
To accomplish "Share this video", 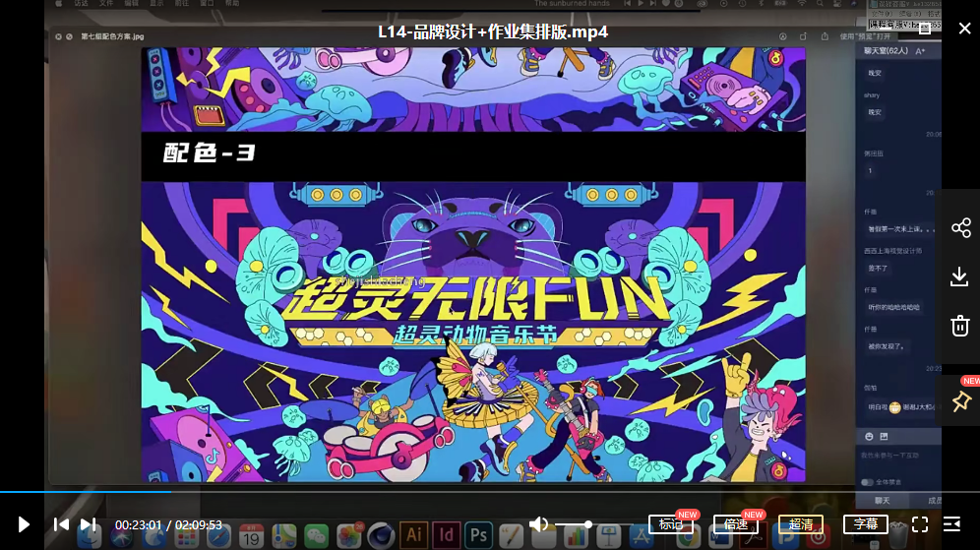I will [960, 227].
